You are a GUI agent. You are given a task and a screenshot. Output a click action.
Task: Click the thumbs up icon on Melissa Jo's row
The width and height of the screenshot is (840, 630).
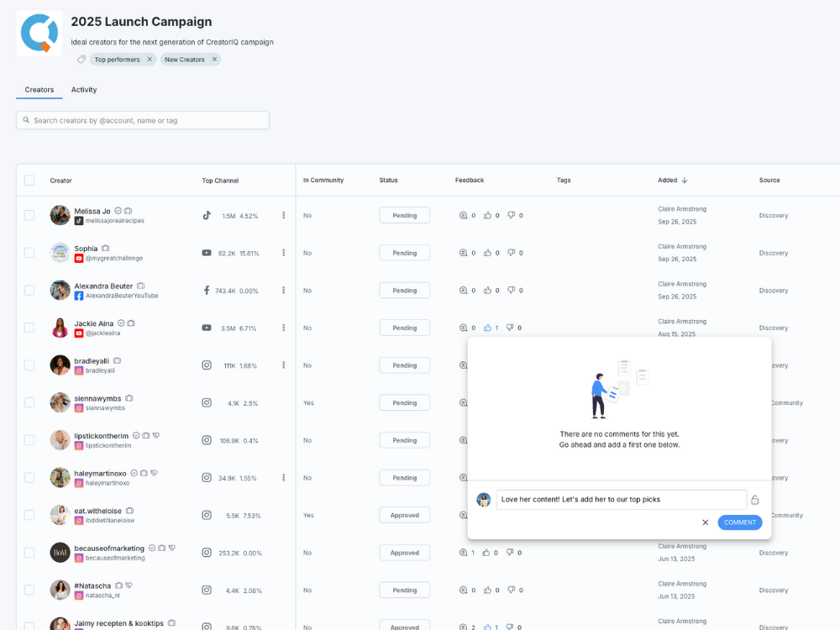tap(487, 215)
